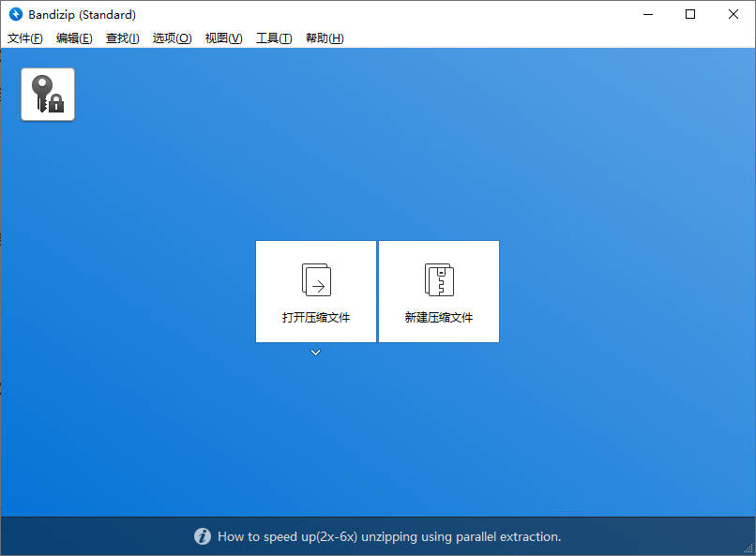
Task: Open the 工具(T) menu
Action: (x=274, y=38)
